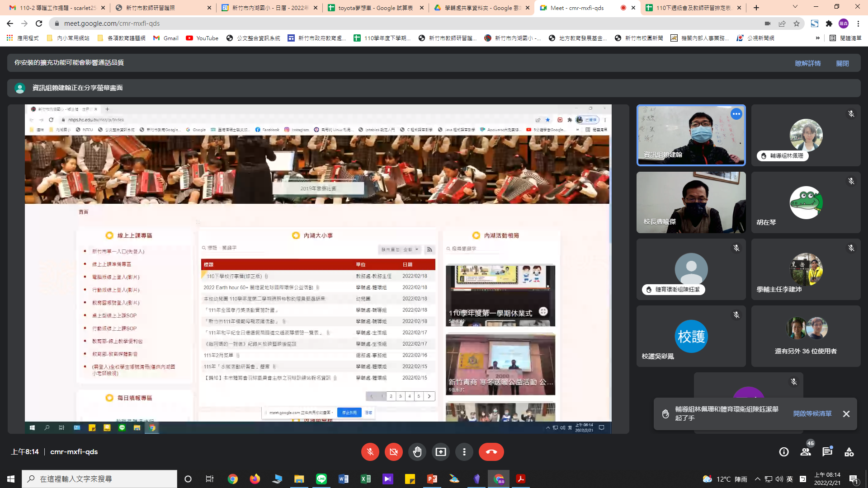Open meeting details info icon
The height and width of the screenshot is (488, 868).
pos(784,452)
